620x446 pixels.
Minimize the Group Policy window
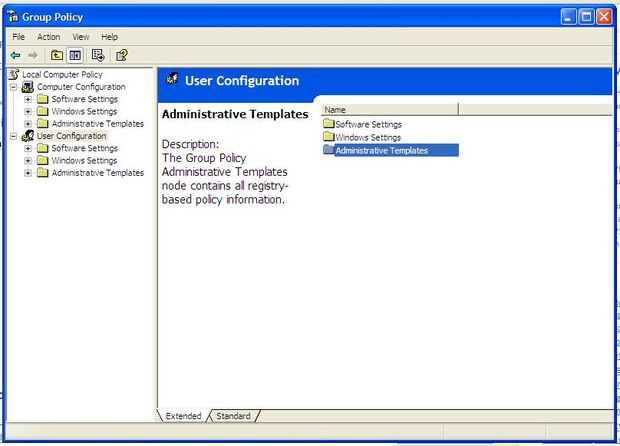coord(568,17)
